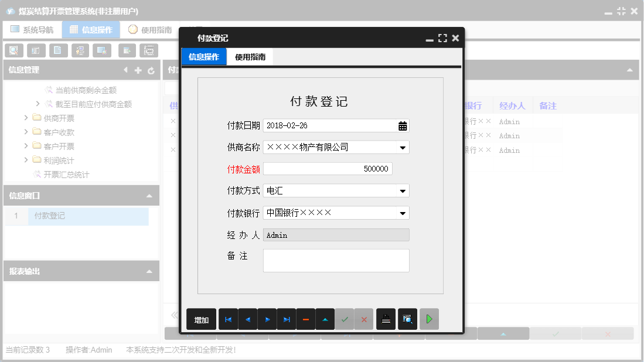Open the 供商名称 dropdown
Viewport: 644px width, 362px height.
click(401, 147)
